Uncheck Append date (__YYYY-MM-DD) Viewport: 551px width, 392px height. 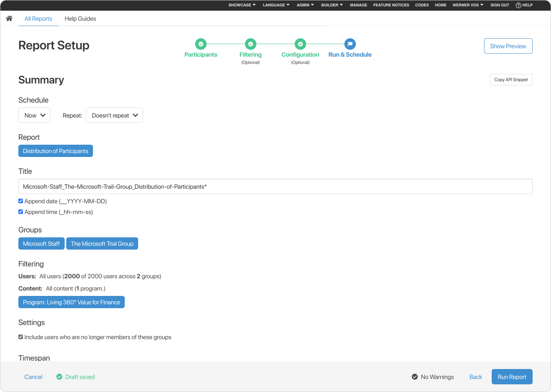(20, 201)
